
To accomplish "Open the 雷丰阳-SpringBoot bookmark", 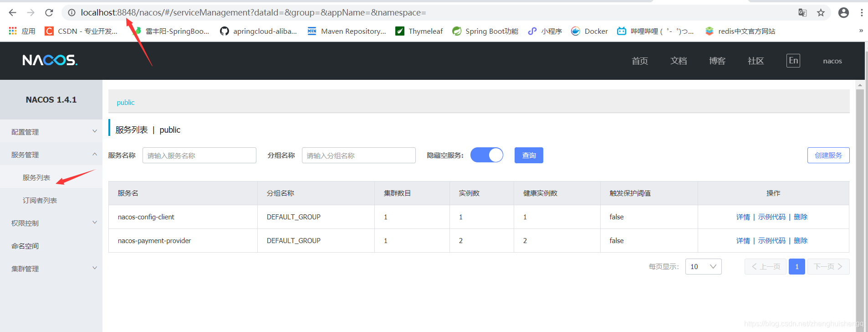I will 170,31.
